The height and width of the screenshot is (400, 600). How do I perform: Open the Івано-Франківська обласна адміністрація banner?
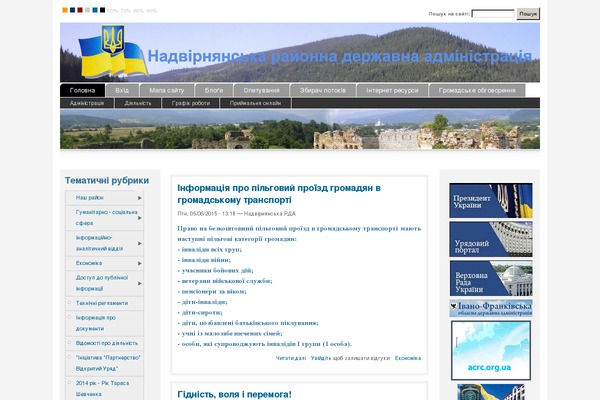click(491, 309)
